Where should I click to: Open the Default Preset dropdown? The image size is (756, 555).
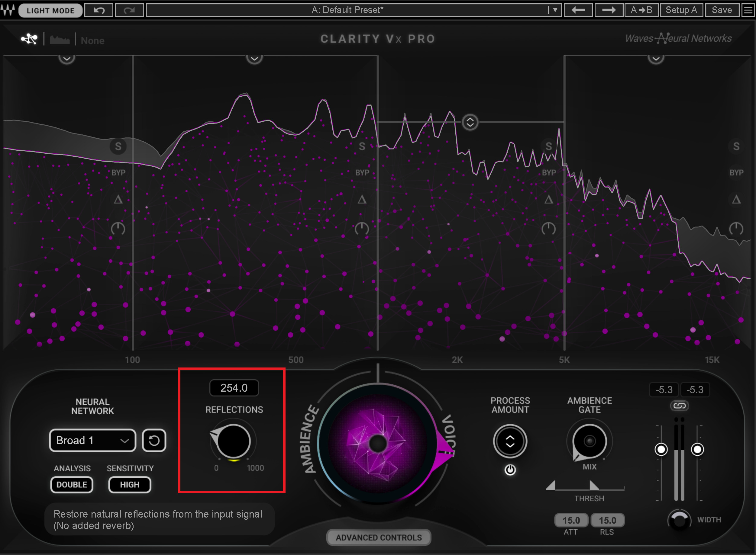[x=354, y=10]
